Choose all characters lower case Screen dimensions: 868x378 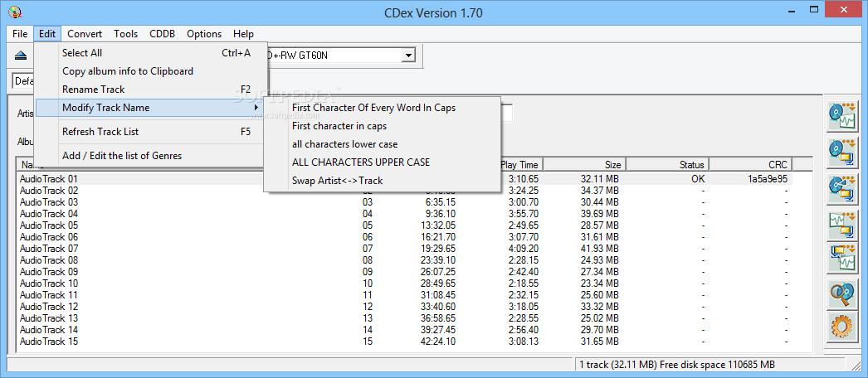[x=383, y=144]
